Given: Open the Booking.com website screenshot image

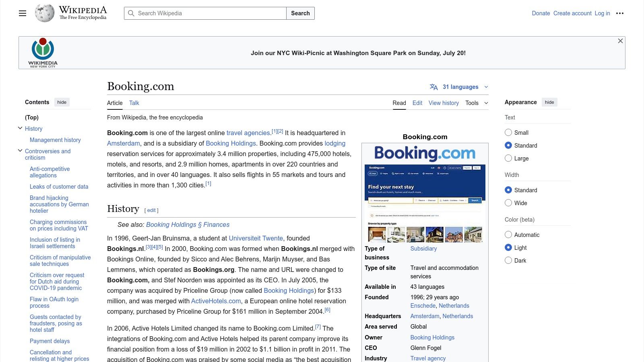Looking at the screenshot, I should coord(425,204).
